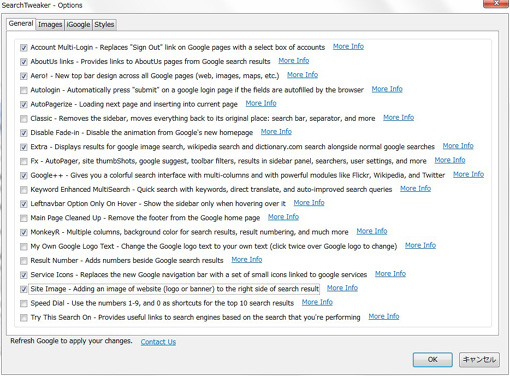This screenshot has width=510, height=376.
Task: Open More Info for Account Multi-Login
Action: click(x=348, y=46)
